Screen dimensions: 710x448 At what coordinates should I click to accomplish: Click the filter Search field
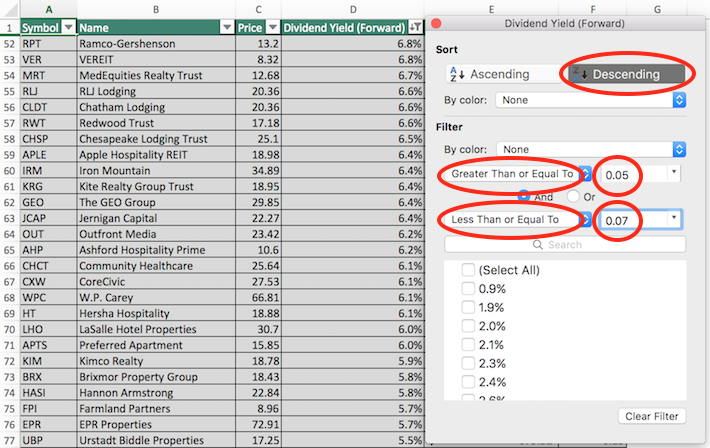pos(565,244)
